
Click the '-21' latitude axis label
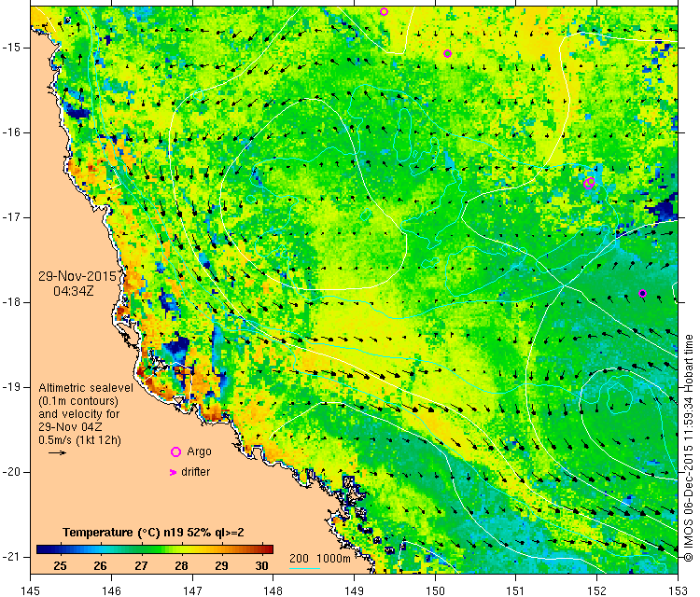(x=10, y=557)
